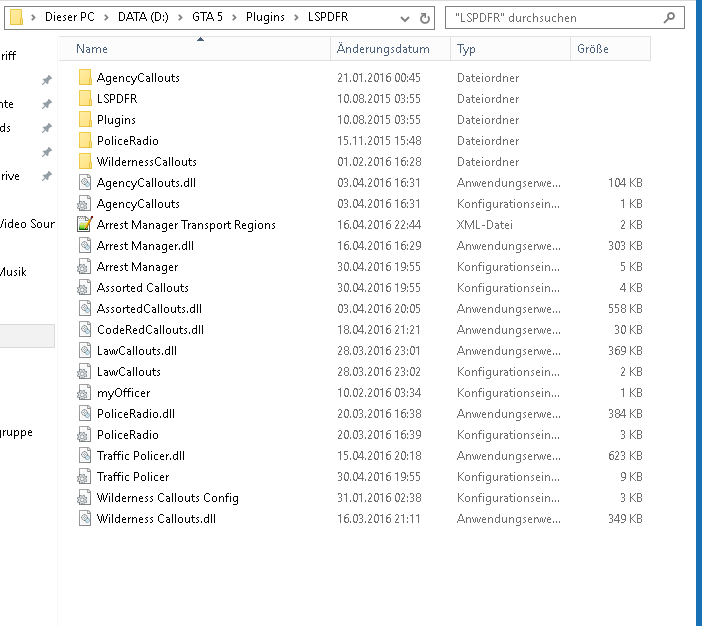
Task: Click the Assorted Callouts config file icon
Action: (84, 287)
